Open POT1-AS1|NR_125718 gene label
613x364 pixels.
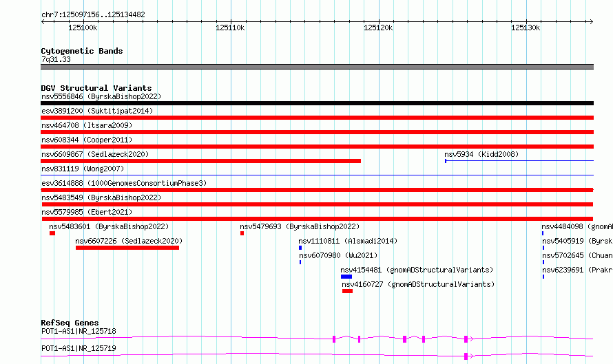[x=79, y=331]
